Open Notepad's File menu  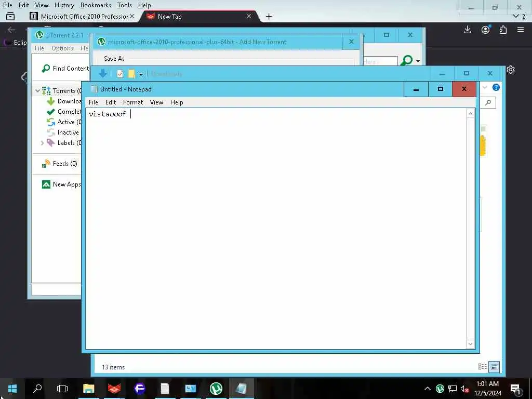(x=94, y=102)
